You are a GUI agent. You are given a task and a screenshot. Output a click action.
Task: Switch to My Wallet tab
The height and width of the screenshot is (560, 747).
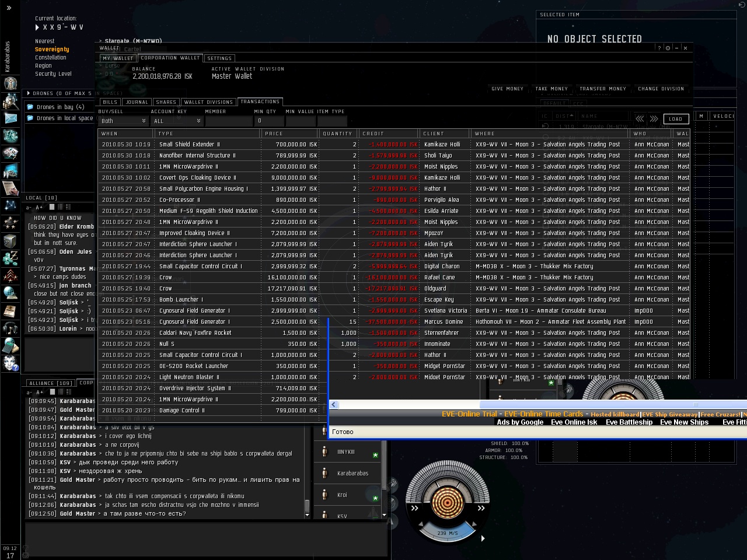pyautogui.click(x=118, y=58)
